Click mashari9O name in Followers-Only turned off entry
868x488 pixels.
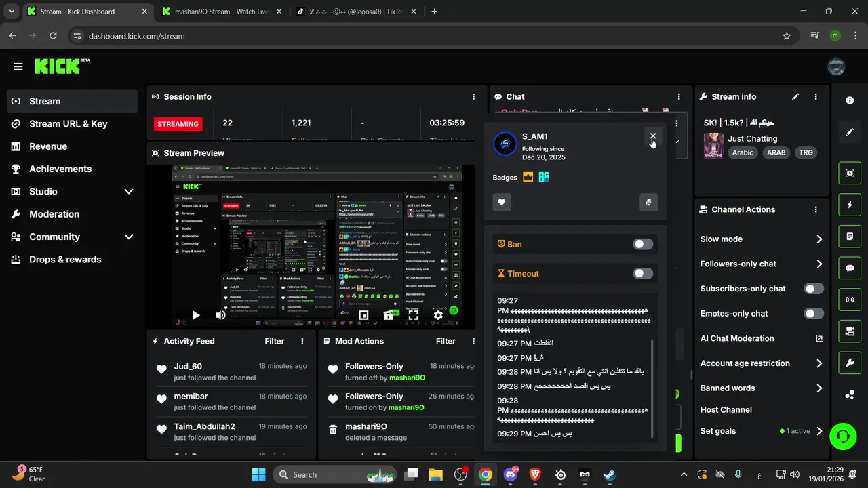407,378
